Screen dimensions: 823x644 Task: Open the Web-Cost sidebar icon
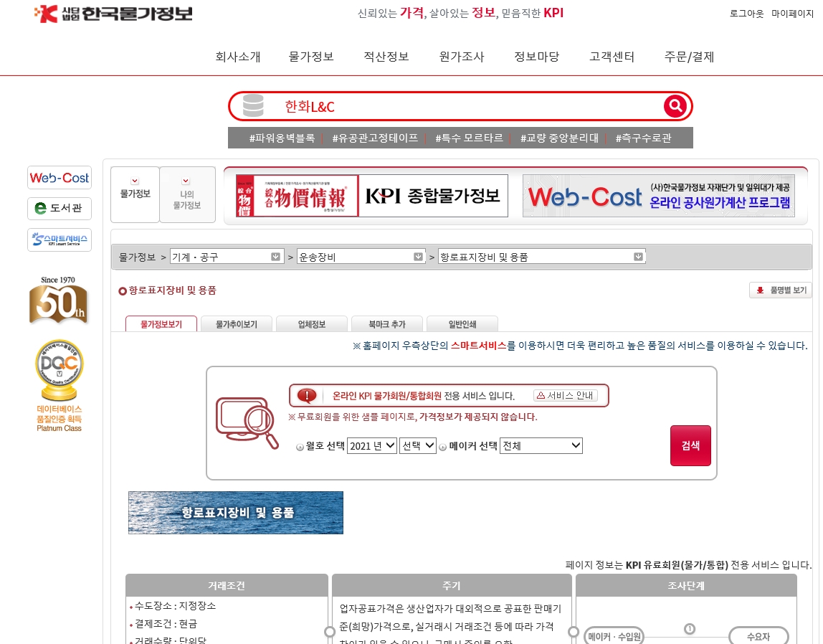[60, 178]
